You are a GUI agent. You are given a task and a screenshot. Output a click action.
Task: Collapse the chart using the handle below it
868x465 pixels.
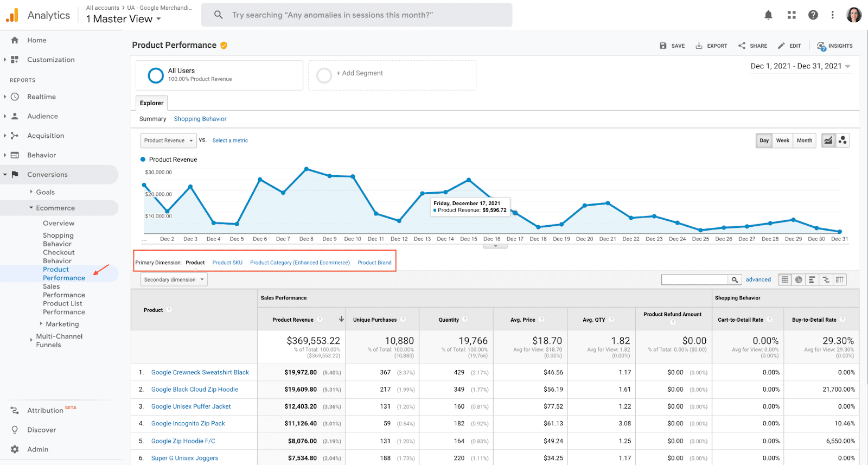tap(495, 246)
